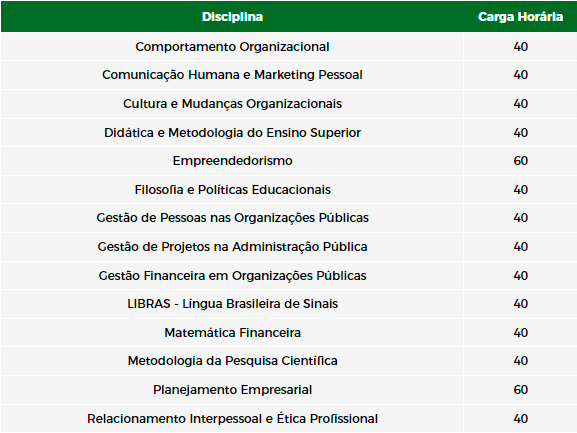Image resolution: width=577 pixels, height=433 pixels.
Task: Click the Carga Horária column header
Action: pyautogui.click(x=520, y=17)
